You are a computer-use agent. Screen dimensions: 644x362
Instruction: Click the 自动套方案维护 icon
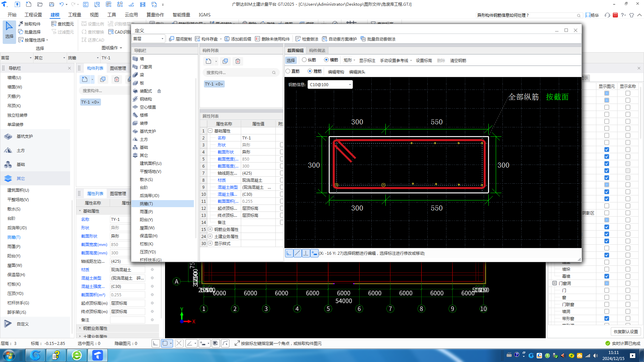click(324, 39)
